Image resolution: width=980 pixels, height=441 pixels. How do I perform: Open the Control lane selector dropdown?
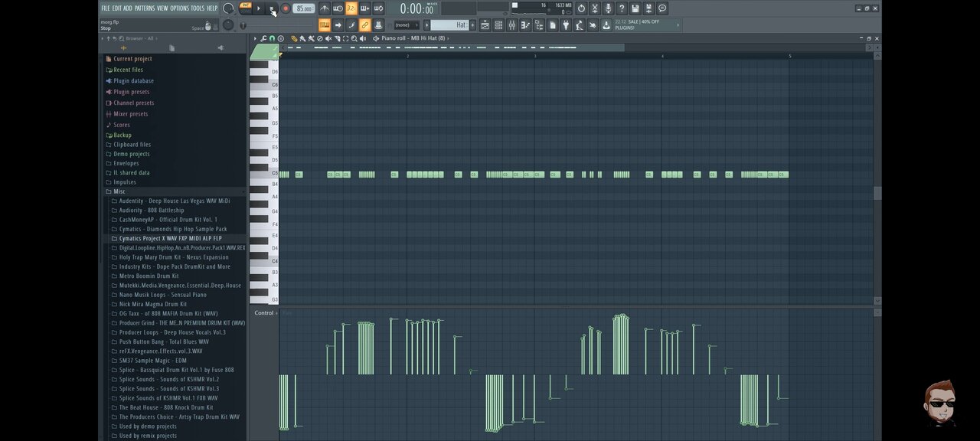[x=264, y=313]
